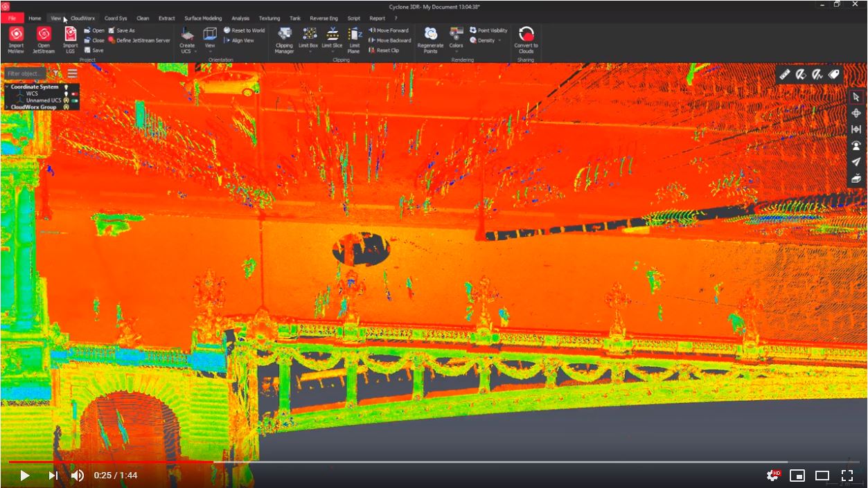Activate the fly-mode paper plane icon

click(856, 162)
